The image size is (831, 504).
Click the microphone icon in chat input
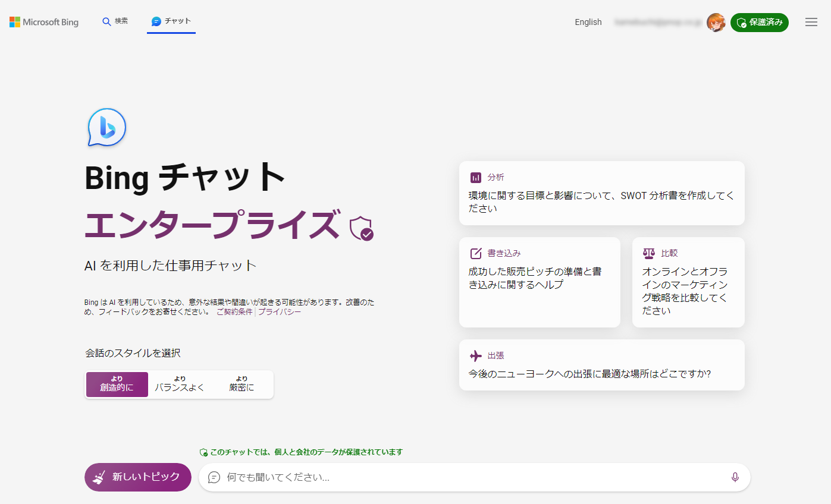[x=735, y=477]
